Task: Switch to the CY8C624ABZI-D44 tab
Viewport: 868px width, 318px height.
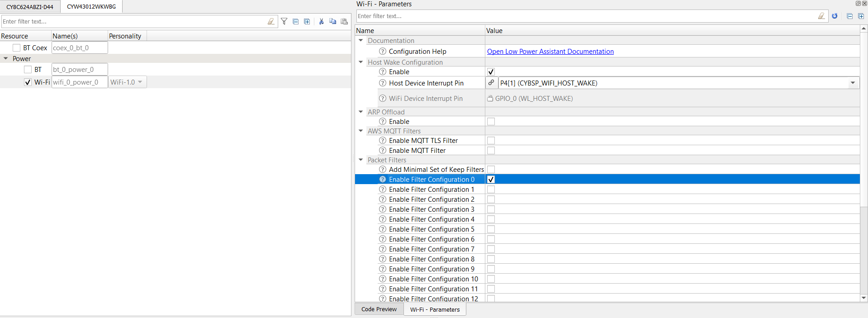Action: click(30, 7)
